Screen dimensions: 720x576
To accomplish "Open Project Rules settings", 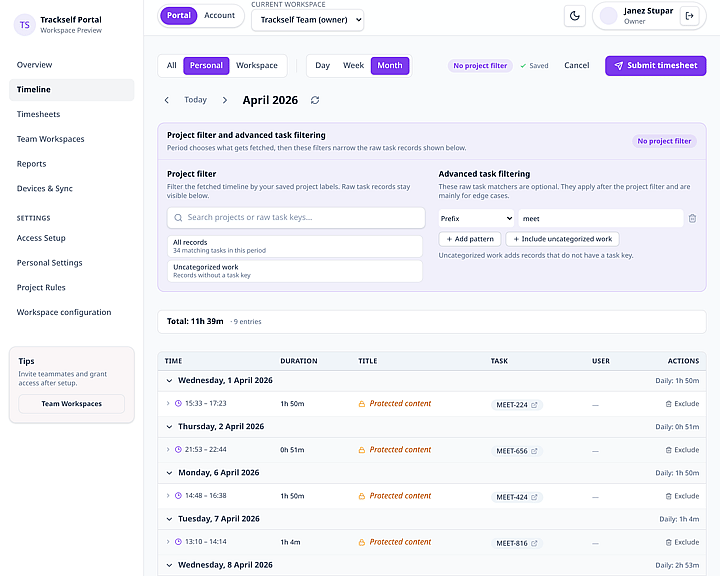I will click(x=72, y=288).
